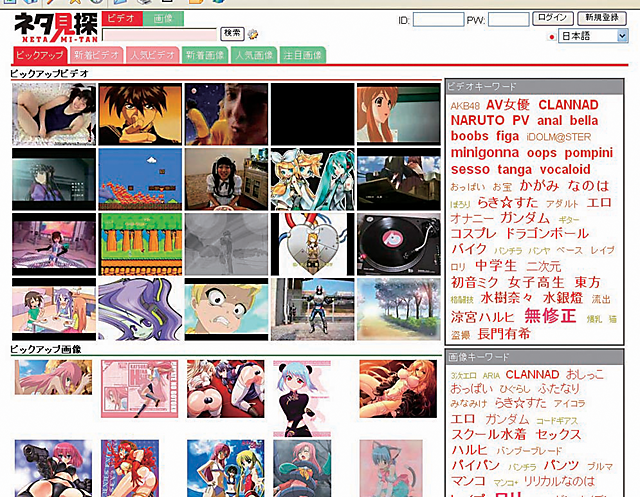Click the なのは video keyword
Viewport: 640px width, 497px height.
(x=588, y=186)
